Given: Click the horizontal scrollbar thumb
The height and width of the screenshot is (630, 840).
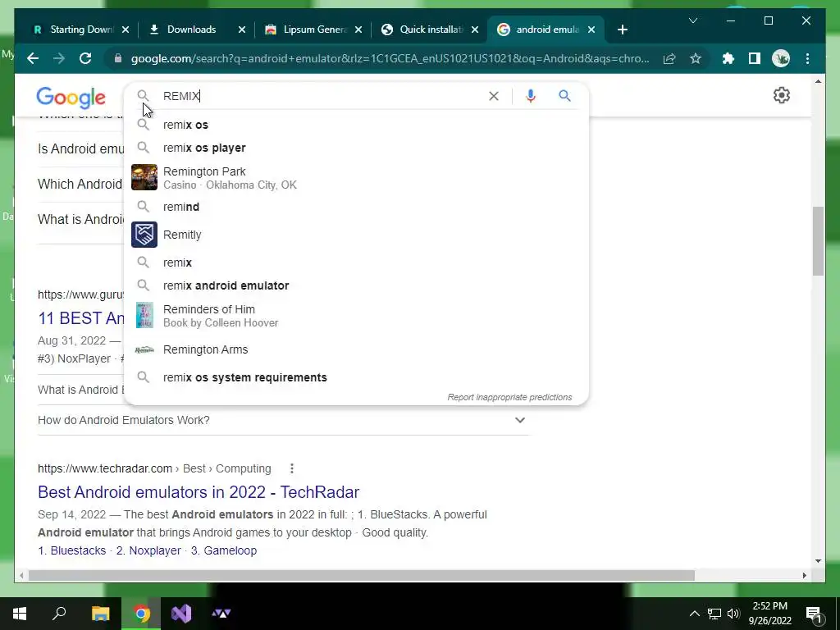Looking at the screenshot, I should 361,575.
